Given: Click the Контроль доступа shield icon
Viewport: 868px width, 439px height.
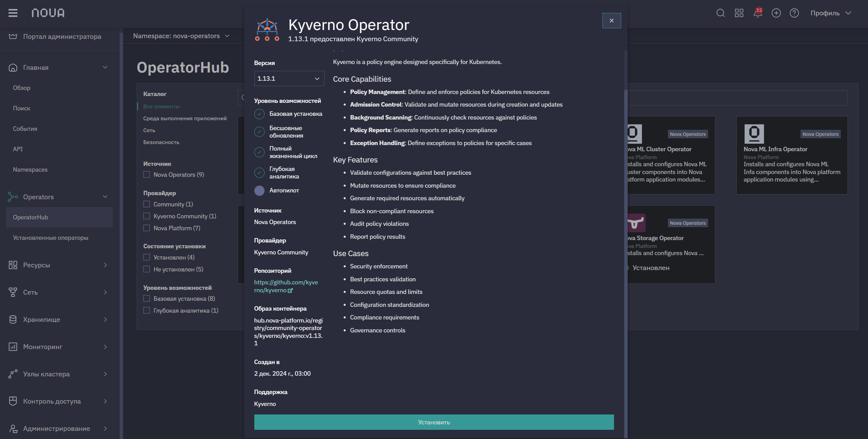Looking at the screenshot, I should [x=13, y=401].
